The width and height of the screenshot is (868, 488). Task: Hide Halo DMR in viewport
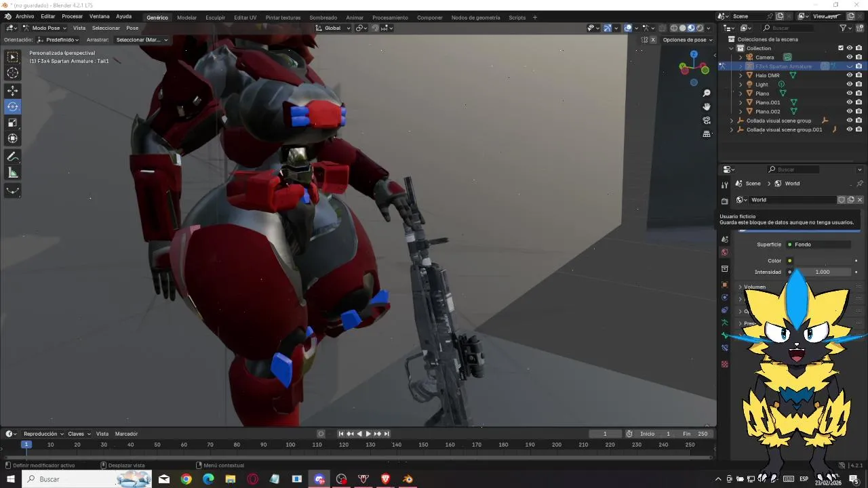[850, 75]
